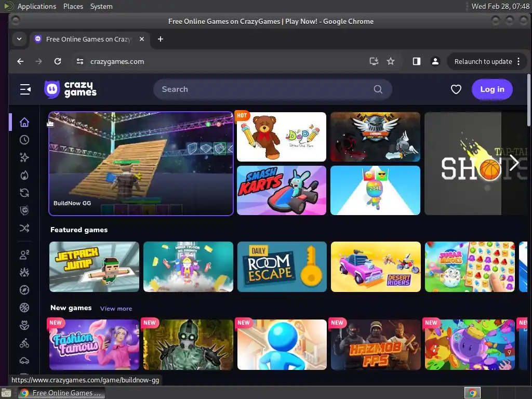Open Places menu
532x399 pixels.
73,6
